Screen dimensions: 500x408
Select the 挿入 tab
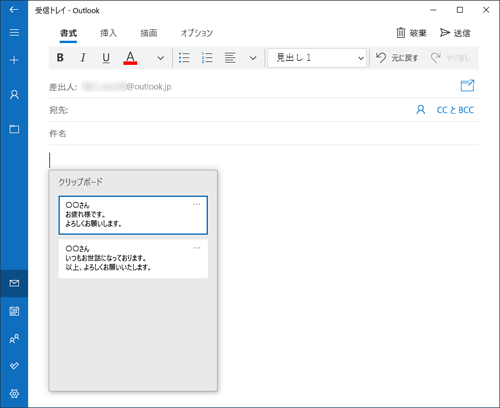pos(109,33)
